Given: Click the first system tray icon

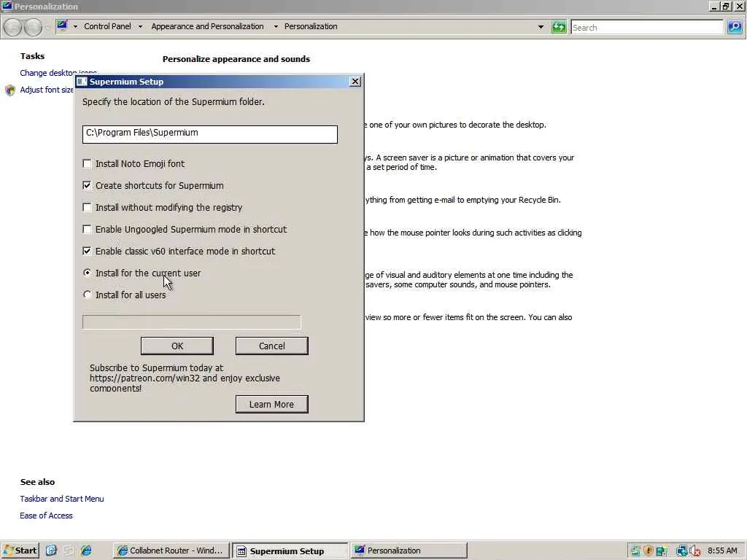Looking at the screenshot, I should pyautogui.click(x=635, y=551).
